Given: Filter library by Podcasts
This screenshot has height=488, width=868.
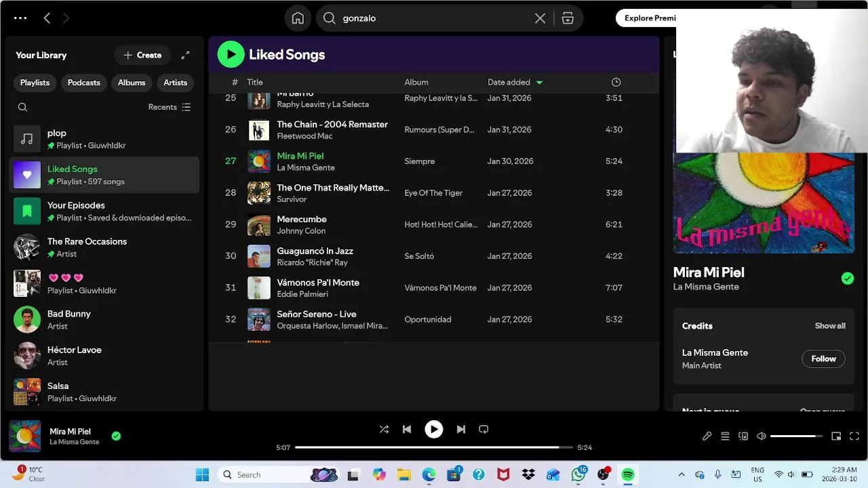Looking at the screenshot, I should tap(84, 83).
